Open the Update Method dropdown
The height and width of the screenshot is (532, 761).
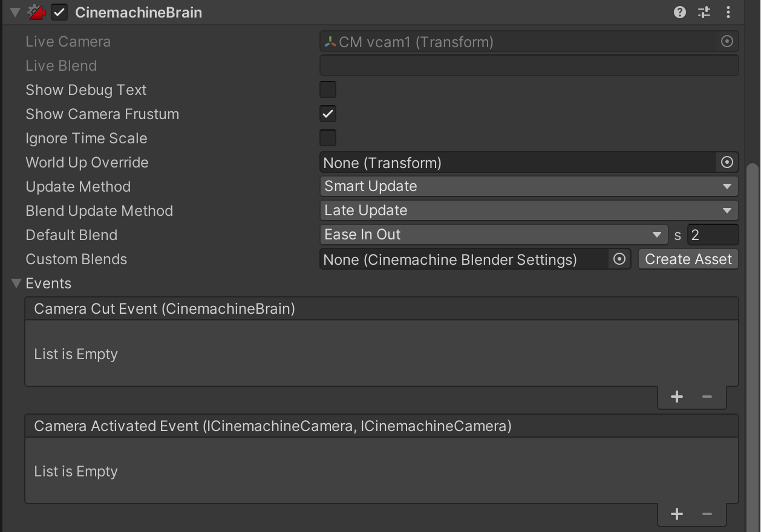pyautogui.click(x=528, y=187)
